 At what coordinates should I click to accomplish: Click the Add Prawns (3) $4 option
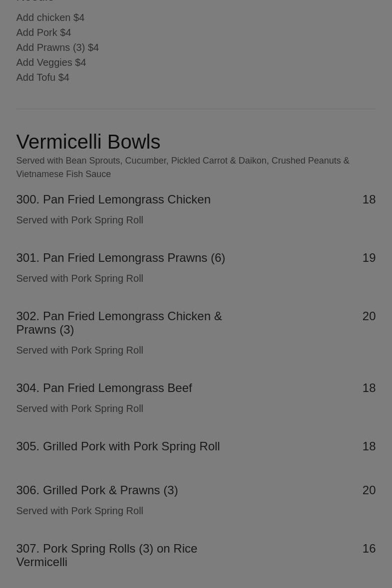pyautogui.click(x=57, y=47)
